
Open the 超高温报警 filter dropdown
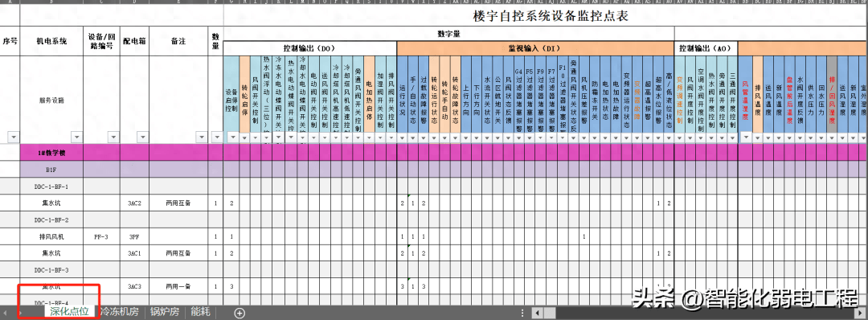point(648,137)
